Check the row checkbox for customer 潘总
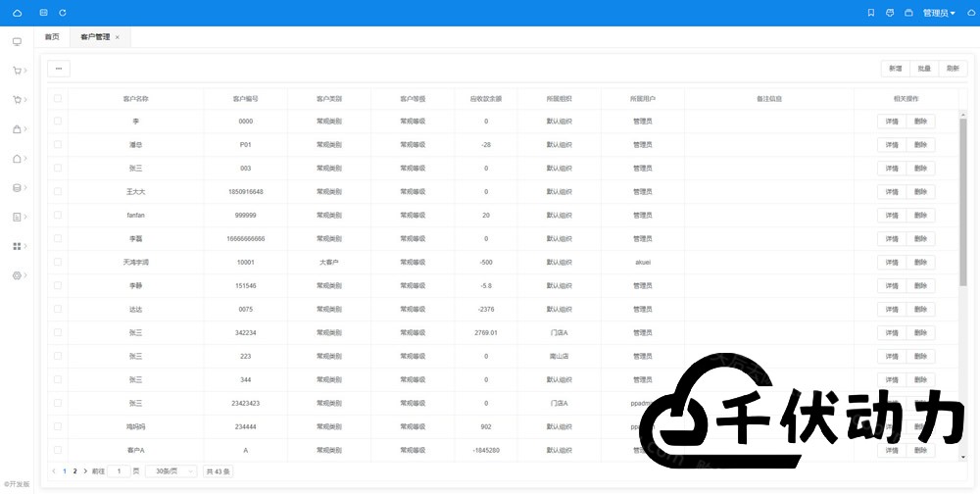 58,144
